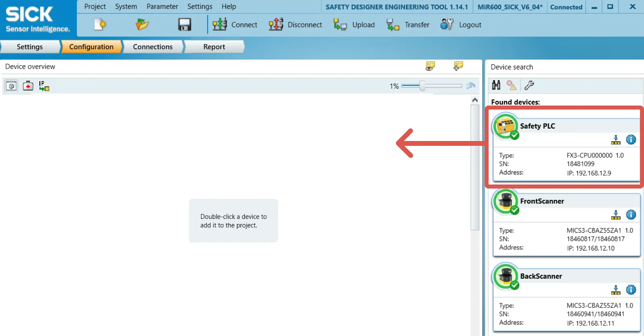Screen dimensions: 644x336
Task: Show info for the BackScanner device
Action: [631, 289]
